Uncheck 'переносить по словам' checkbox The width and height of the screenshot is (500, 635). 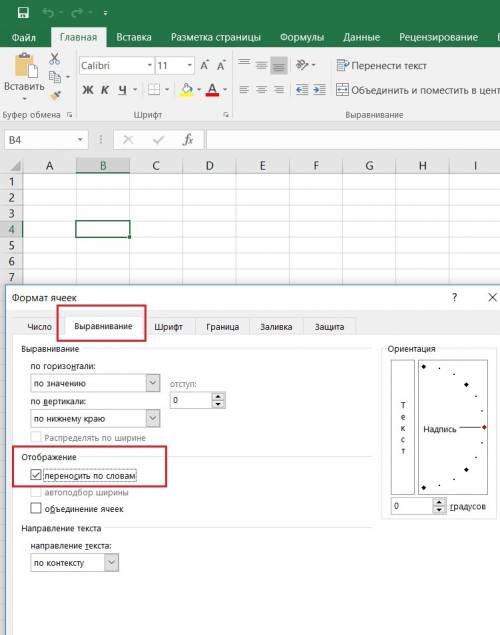[x=36, y=475]
